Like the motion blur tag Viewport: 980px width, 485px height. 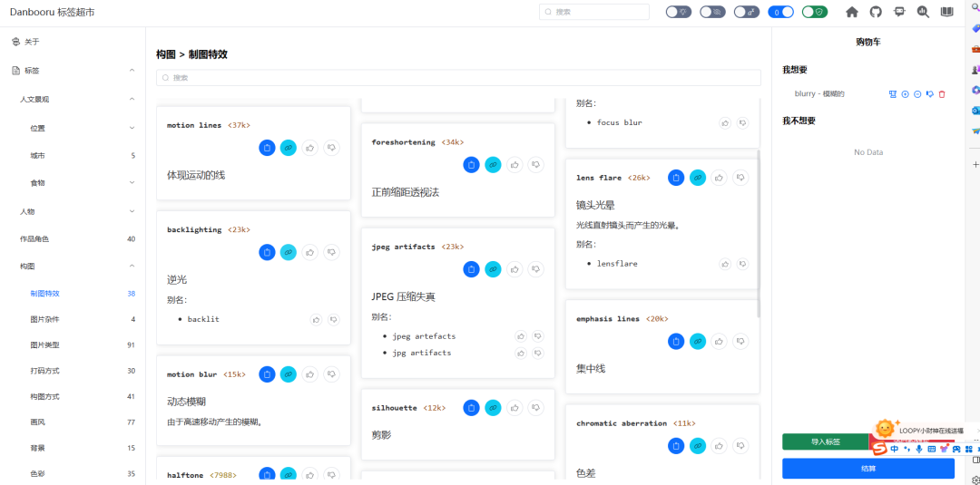click(x=310, y=374)
